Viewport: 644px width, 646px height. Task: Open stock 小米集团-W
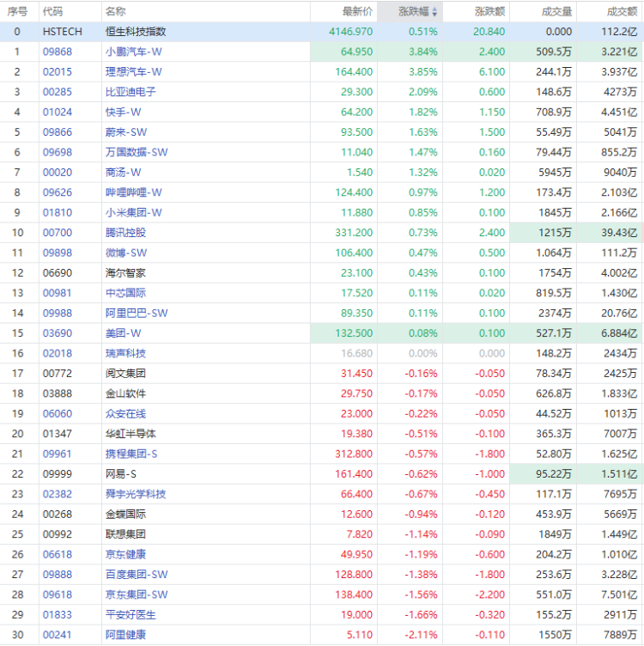[133, 212]
